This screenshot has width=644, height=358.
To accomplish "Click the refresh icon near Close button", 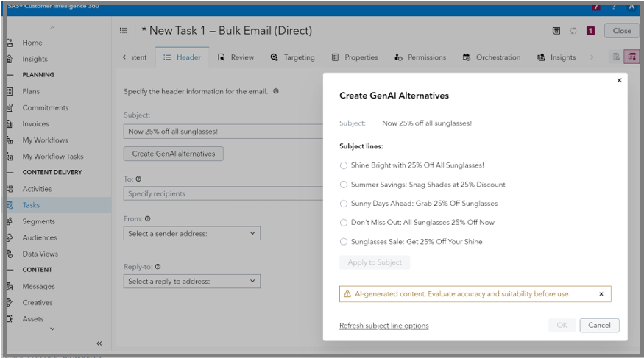I will coord(574,31).
